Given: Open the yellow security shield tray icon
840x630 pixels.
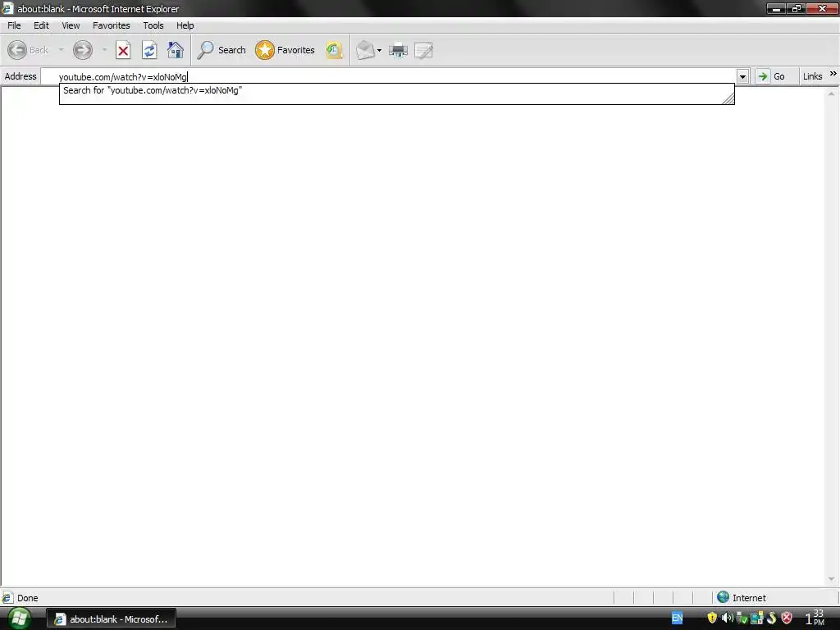Looking at the screenshot, I should pos(712,619).
